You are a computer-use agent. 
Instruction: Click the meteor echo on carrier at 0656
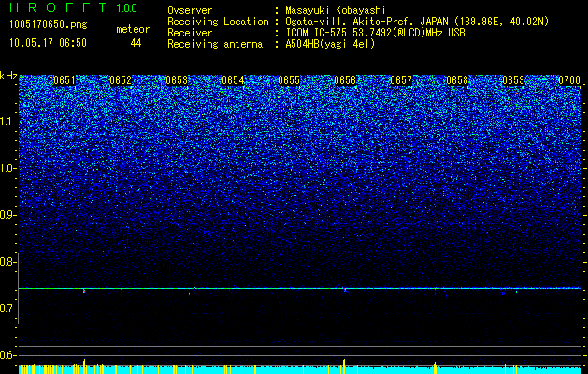point(345,289)
